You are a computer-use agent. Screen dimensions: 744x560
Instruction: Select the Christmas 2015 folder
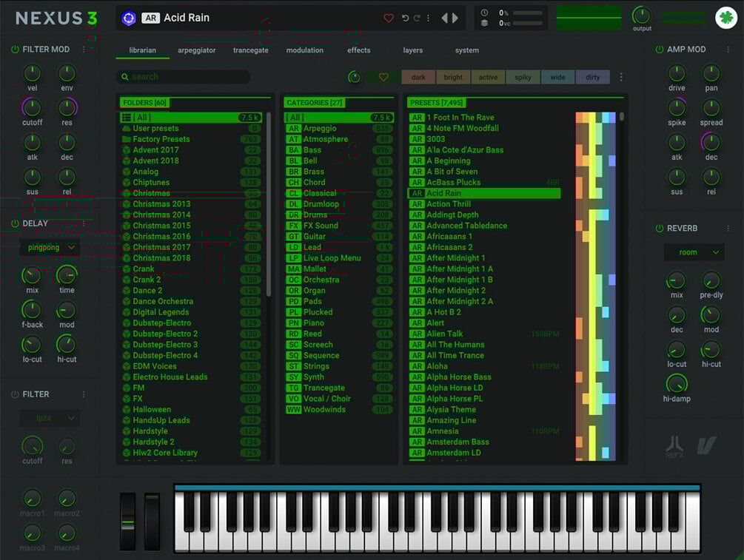tap(191, 226)
